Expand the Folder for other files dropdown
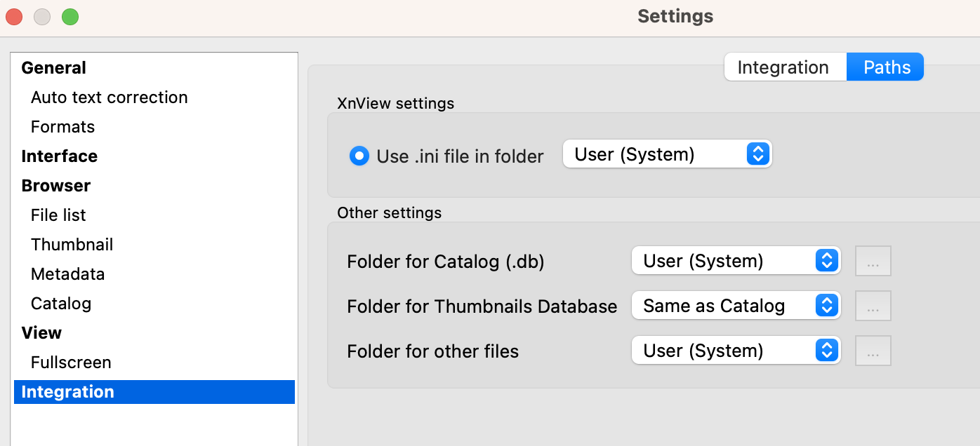980x446 pixels. tap(736, 351)
